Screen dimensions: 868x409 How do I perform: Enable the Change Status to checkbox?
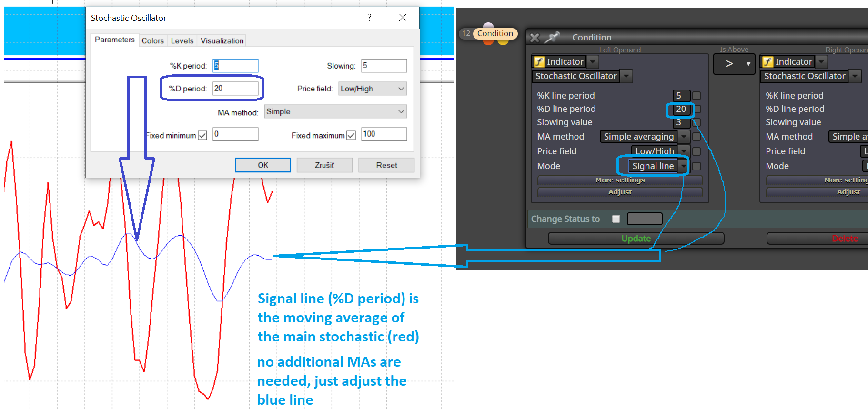coord(616,219)
